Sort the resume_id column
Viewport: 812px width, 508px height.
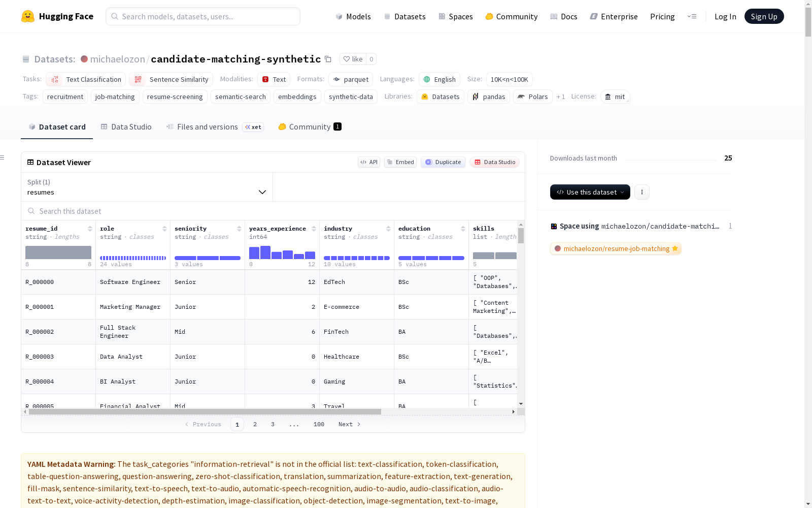click(x=90, y=229)
